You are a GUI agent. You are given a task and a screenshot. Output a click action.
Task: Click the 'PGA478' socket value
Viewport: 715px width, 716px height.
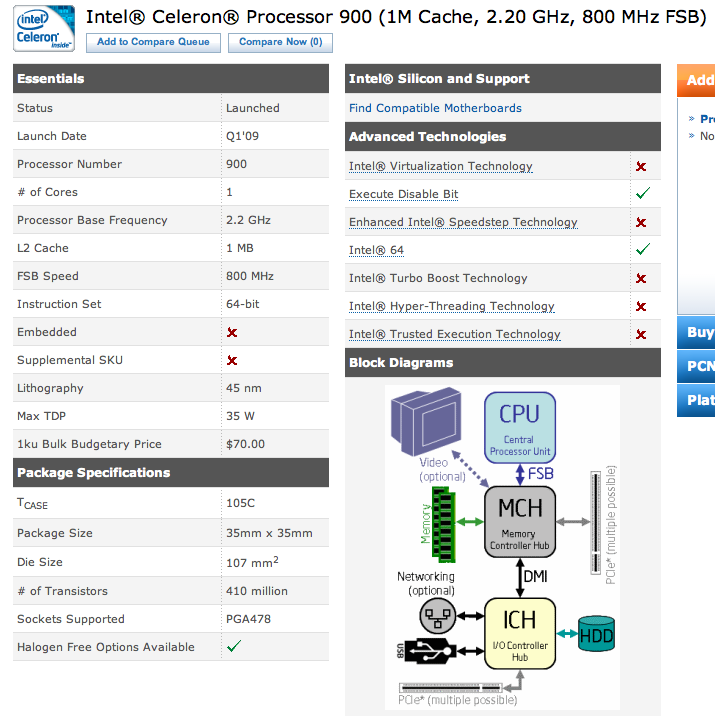click(x=248, y=619)
